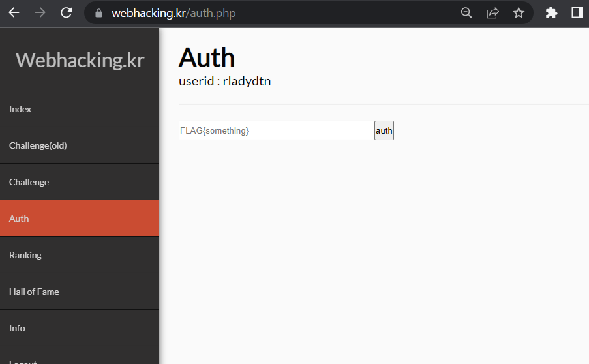Click the userid : rladydtn text

pyautogui.click(x=224, y=81)
